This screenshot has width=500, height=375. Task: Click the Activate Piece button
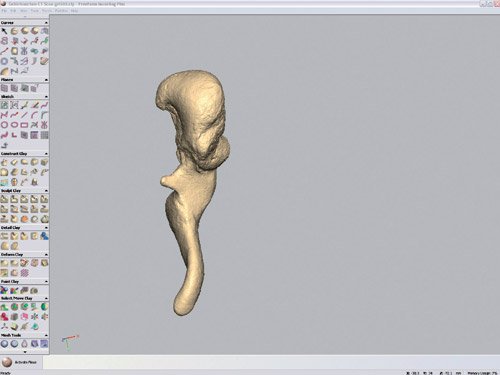point(21,362)
